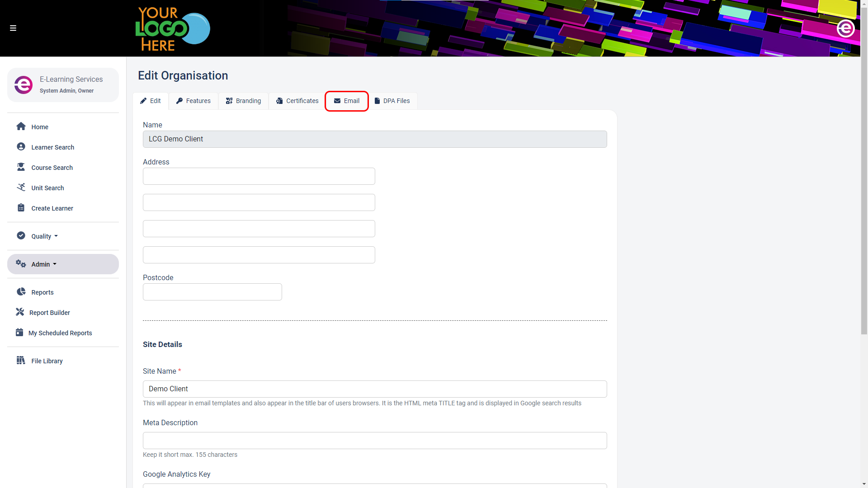Viewport: 868px width, 488px height.
Task: Click the Create Learner clipboard icon
Action: click(21, 208)
